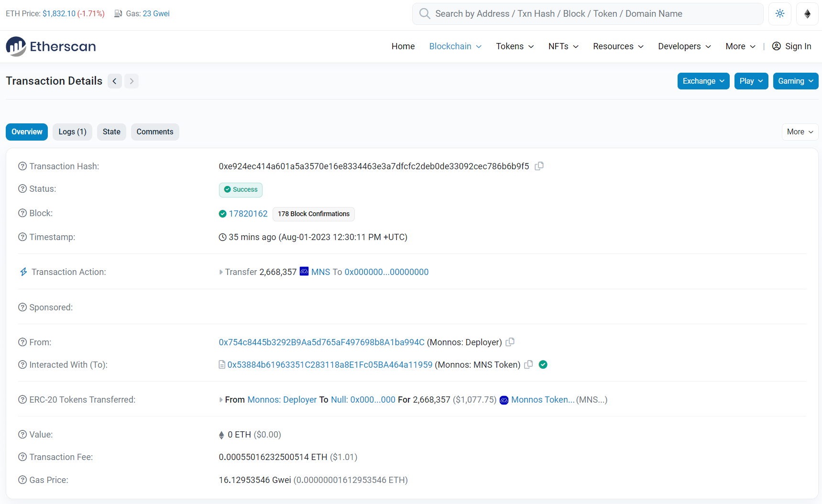This screenshot has height=504, width=822.
Task: Click help icon beside From
Action: click(22, 342)
